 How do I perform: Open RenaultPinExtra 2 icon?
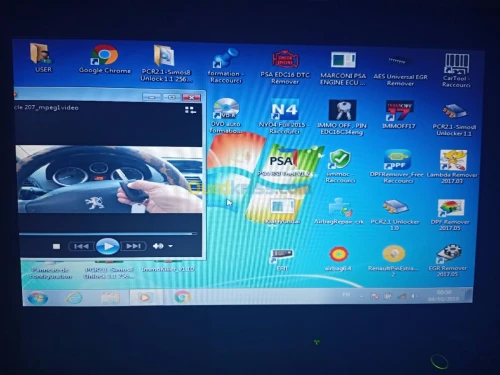393,255
